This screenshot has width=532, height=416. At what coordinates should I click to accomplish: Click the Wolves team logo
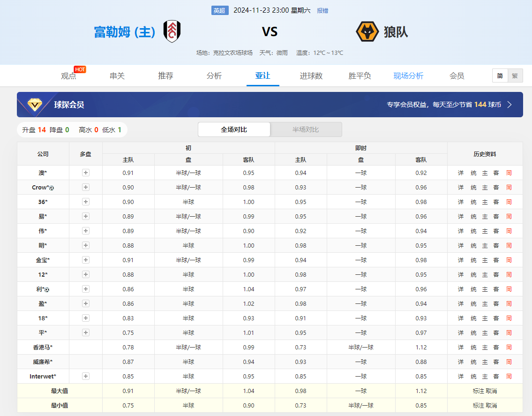coord(367,32)
